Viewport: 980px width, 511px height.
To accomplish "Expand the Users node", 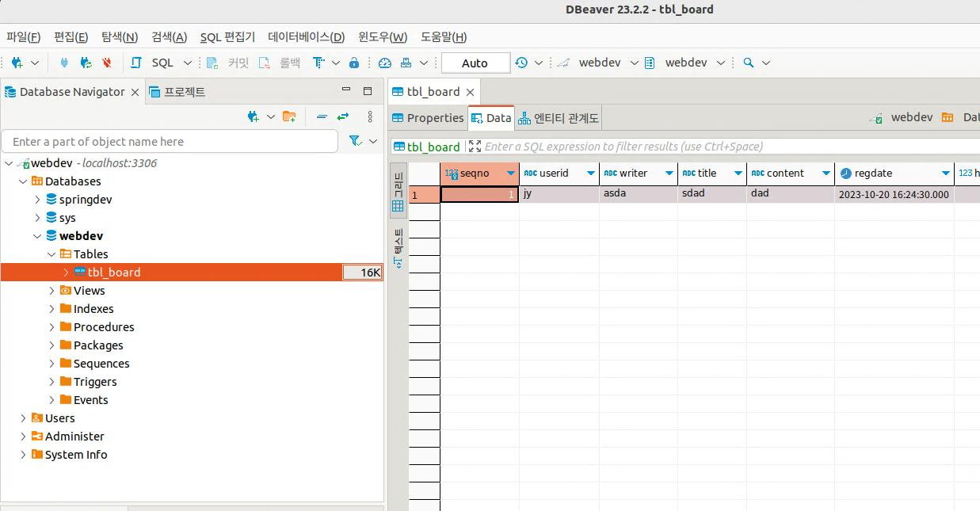I will [23, 418].
